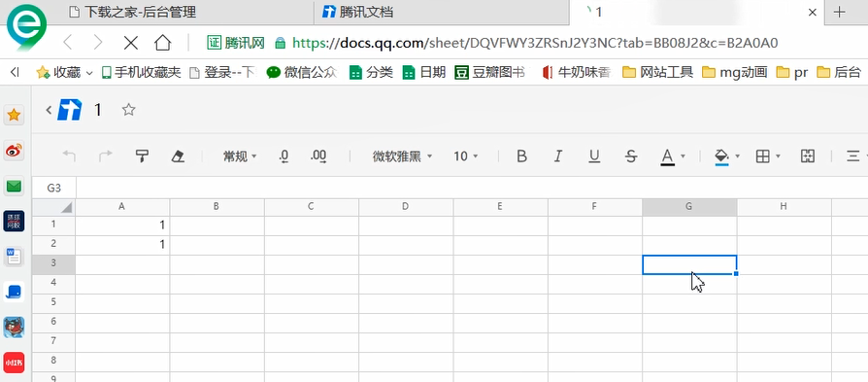Click the redo arrow in the toolbar
868x382 pixels.
pyautogui.click(x=105, y=156)
